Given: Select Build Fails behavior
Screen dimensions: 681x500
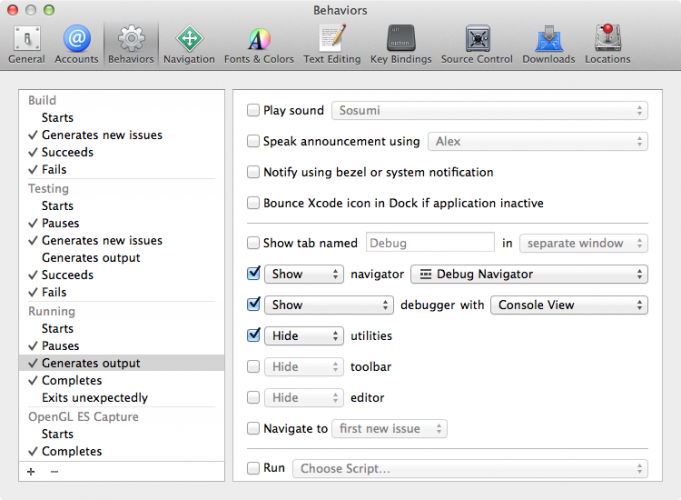Looking at the screenshot, I should pyautogui.click(x=122, y=169).
